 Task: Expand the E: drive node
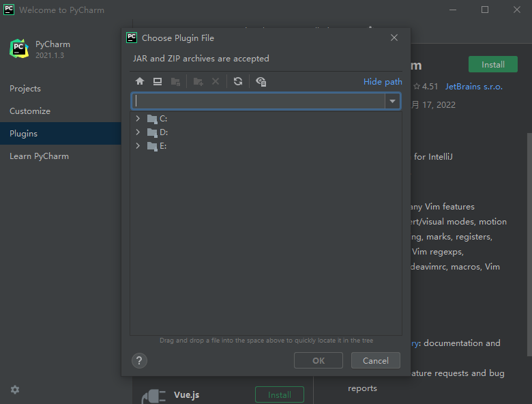[x=138, y=145]
